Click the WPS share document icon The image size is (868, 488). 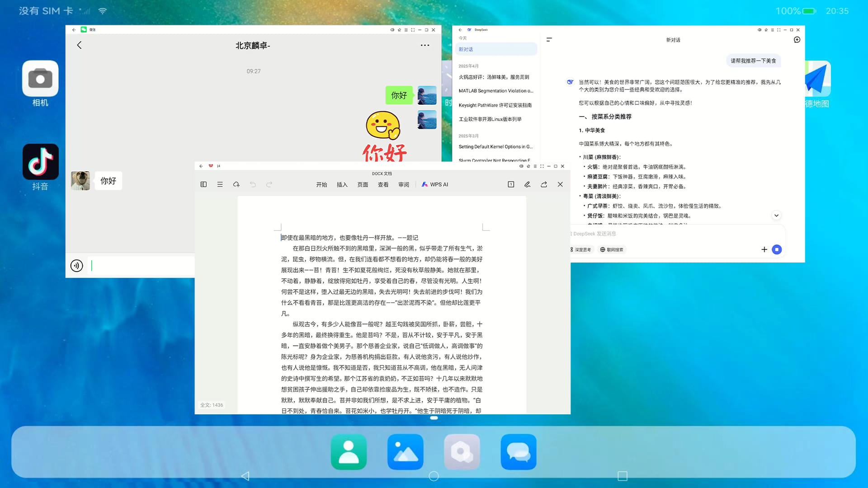[x=544, y=184]
